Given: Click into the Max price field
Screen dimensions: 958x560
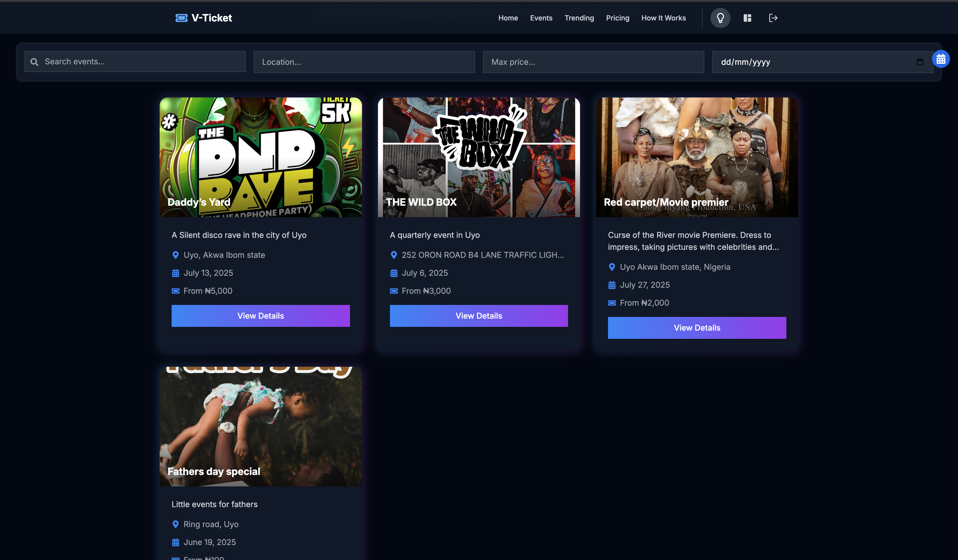Looking at the screenshot, I should (593, 62).
